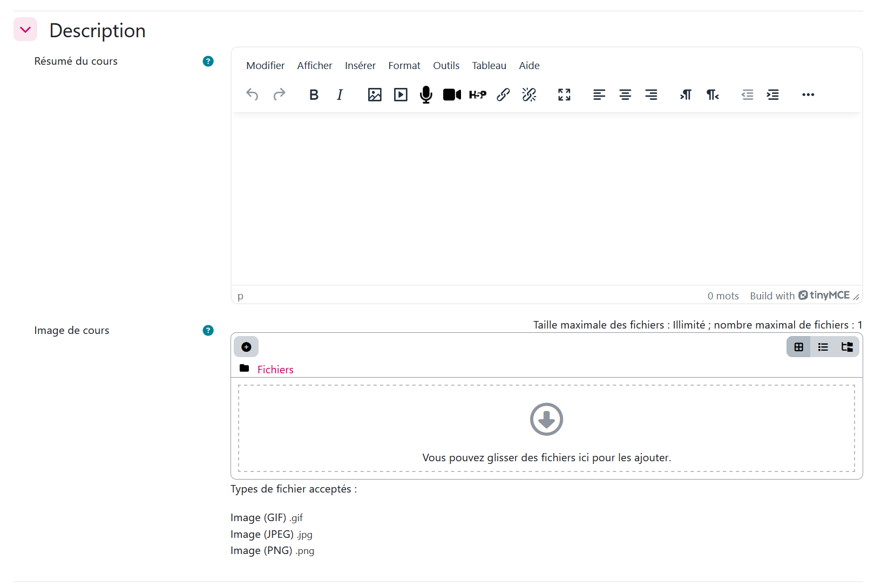
Task: Center-align the text
Action: click(625, 95)
